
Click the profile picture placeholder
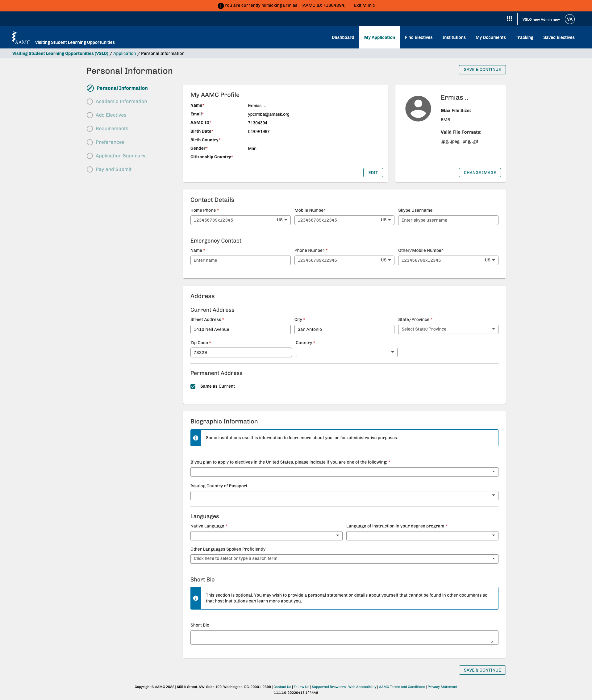point(418,109)
